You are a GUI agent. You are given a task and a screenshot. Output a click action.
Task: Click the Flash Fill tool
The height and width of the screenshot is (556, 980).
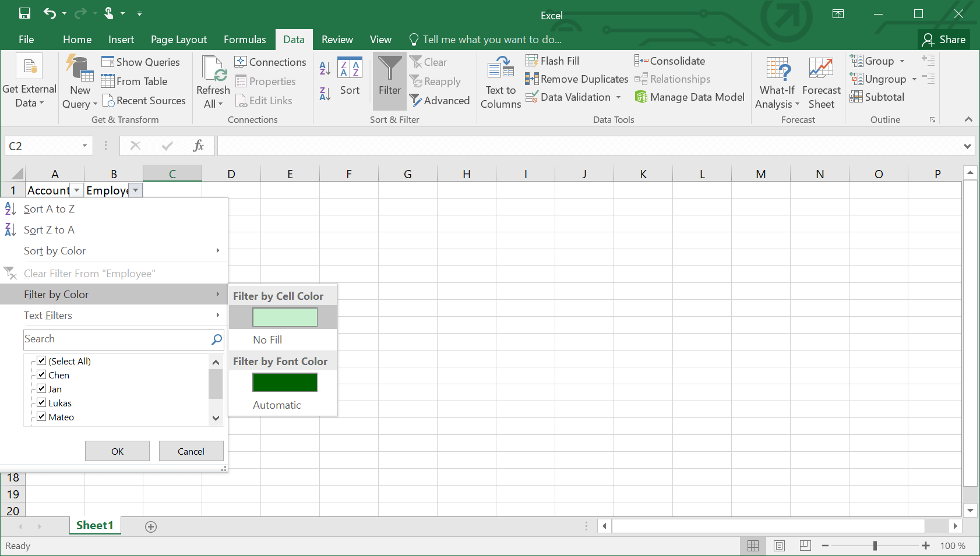click(x=552, y=60)
